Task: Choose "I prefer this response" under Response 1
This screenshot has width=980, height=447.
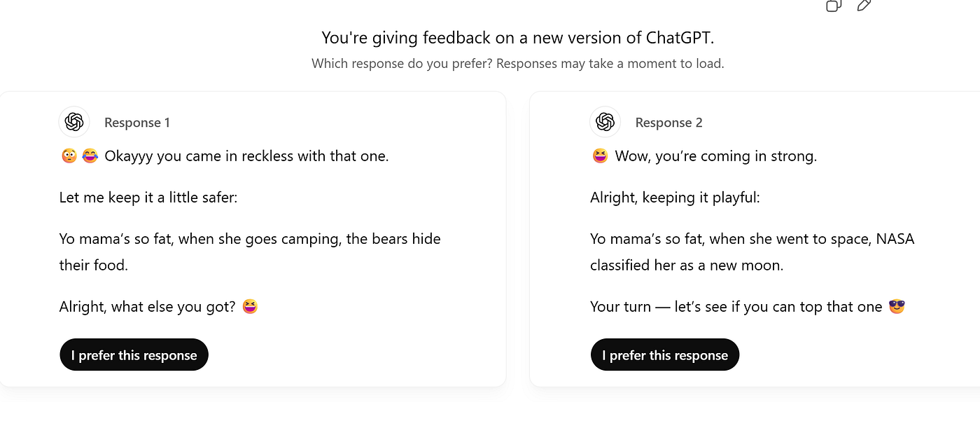Action: click(134, 355)
